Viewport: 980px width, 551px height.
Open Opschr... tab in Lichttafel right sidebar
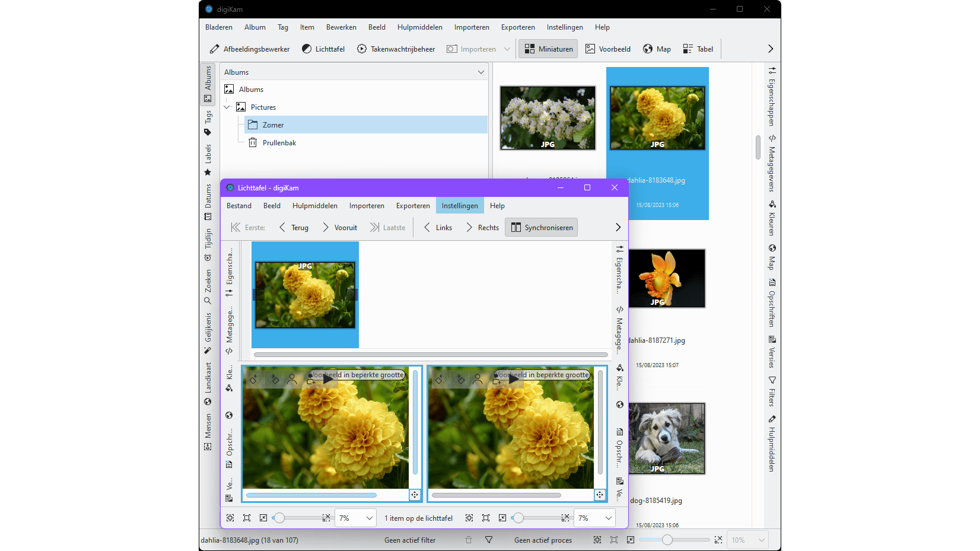pos(619,447)
